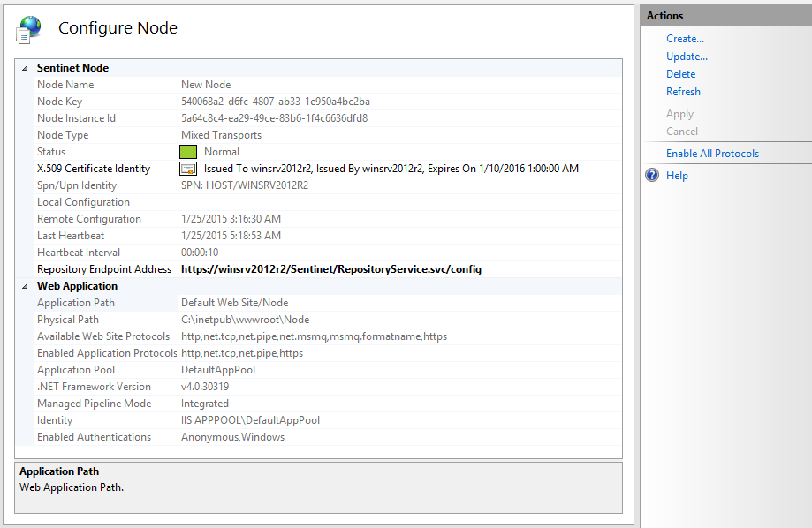The height and width of the screenshot is (528, 812).
Task: Select the Remote Configuration label
Action: [x=89, y=219]
